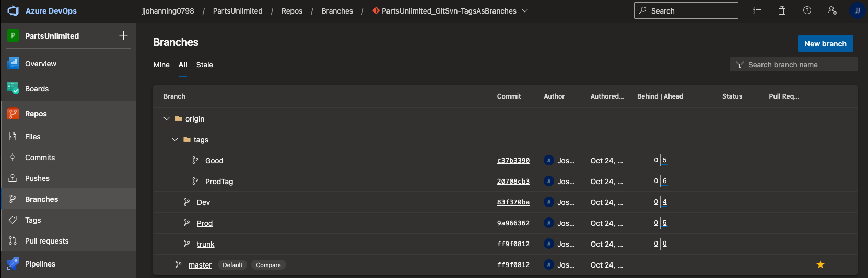Click the plus icon beside PartsUnlimited

click(123, 35)
